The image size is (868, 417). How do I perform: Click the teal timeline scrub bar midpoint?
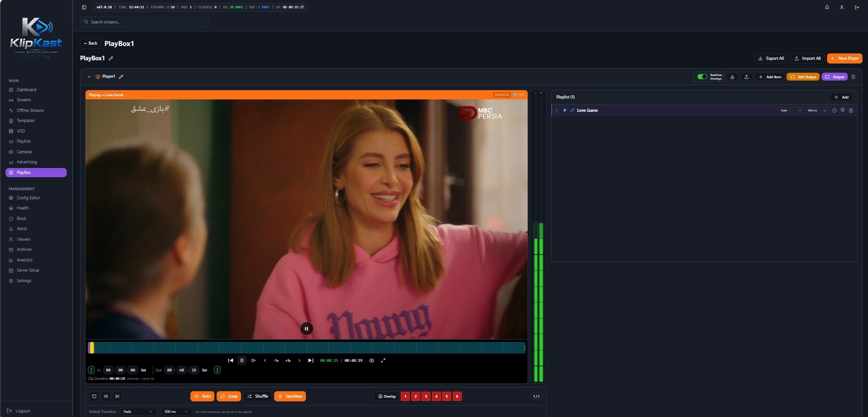(x=306, y=347)
